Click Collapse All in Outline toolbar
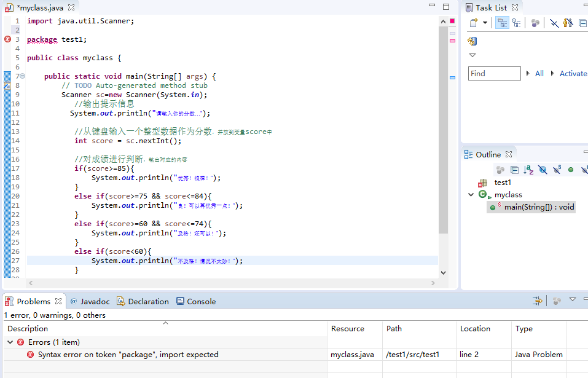Screen dimensions: 588x378 514,170
